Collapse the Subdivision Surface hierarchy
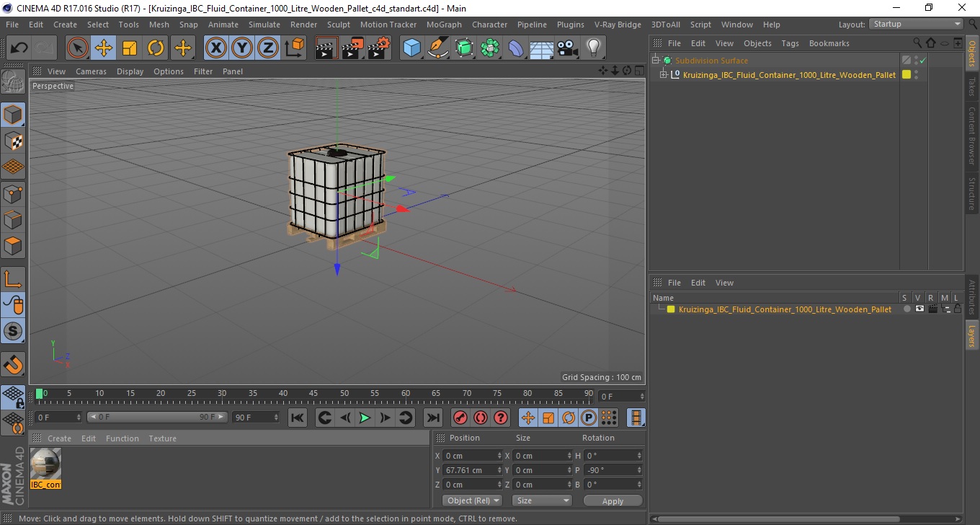Screen dimensions: 980x525 [656, 61]
